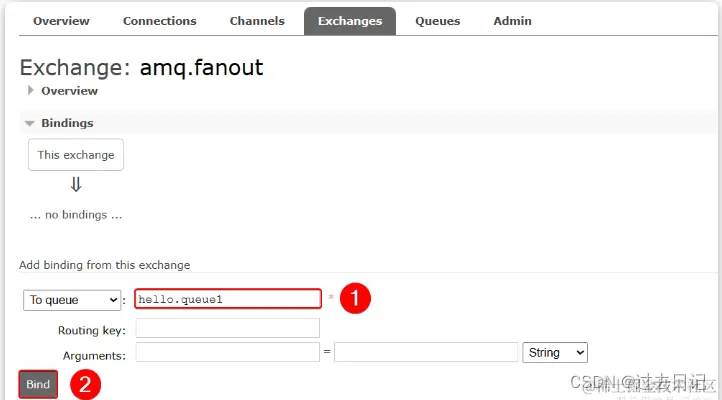
Task: Click the Arguments key field
Action: click(227, 352)
